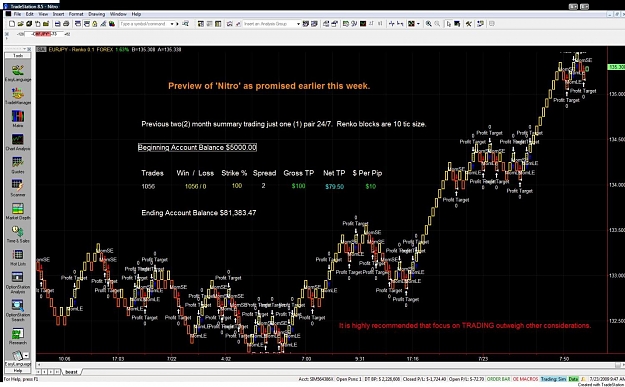Open the Insert menu
The height and width of the screenshot is (387, 625).
click(58, 14)
